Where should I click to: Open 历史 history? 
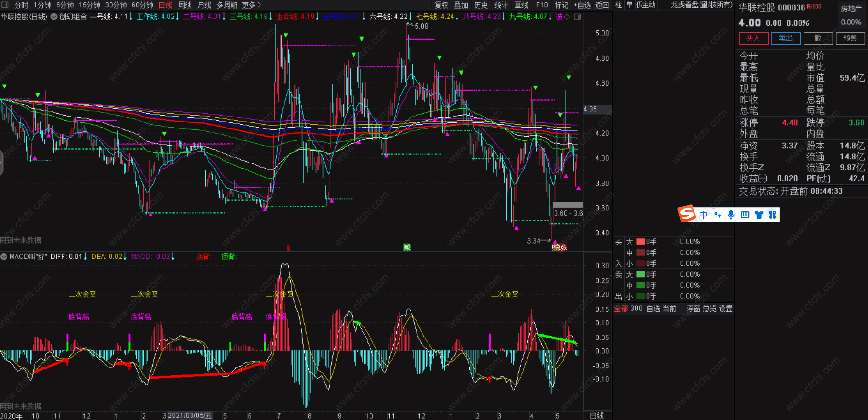coord(481,5)
